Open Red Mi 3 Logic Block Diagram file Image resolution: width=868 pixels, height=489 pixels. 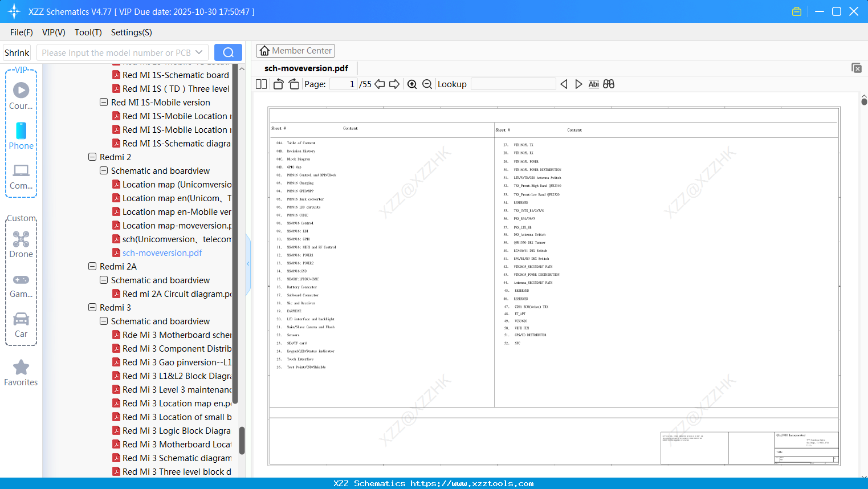coord(172,431)
